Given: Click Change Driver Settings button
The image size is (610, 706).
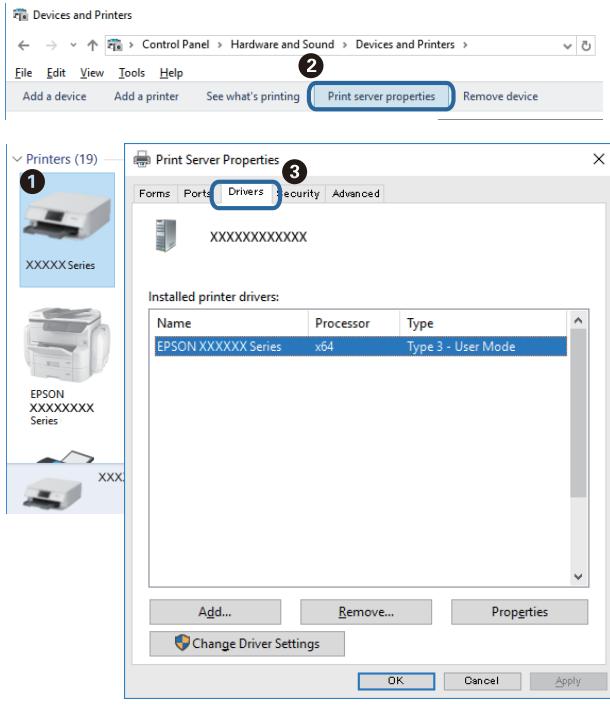Looking at the screenshot, I should coord(247,644).
